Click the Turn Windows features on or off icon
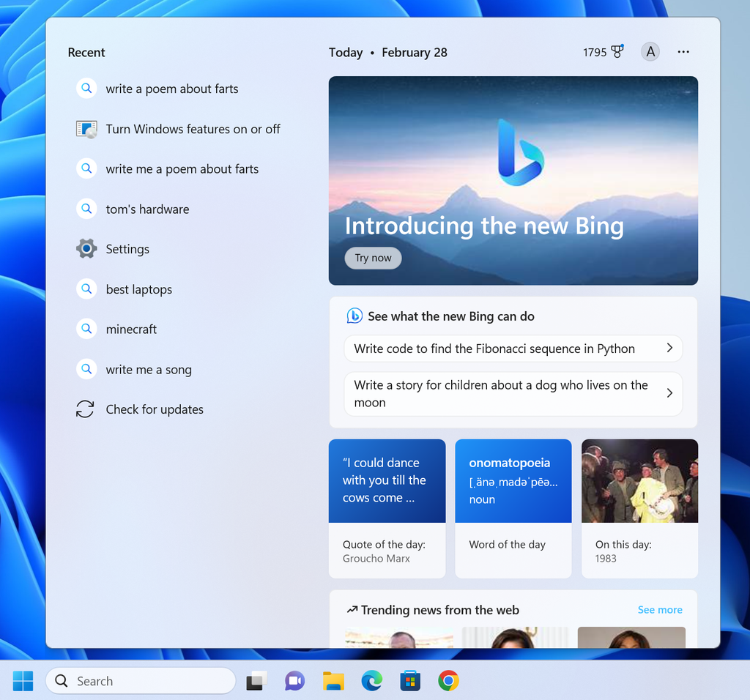 click(85, 128)
